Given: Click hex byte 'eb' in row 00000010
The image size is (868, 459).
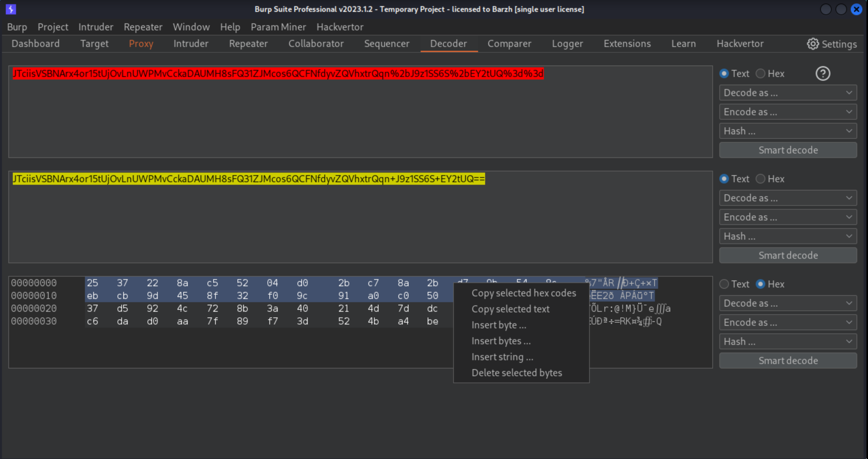Looking at the screenshot, I should (x=92, y=296).
